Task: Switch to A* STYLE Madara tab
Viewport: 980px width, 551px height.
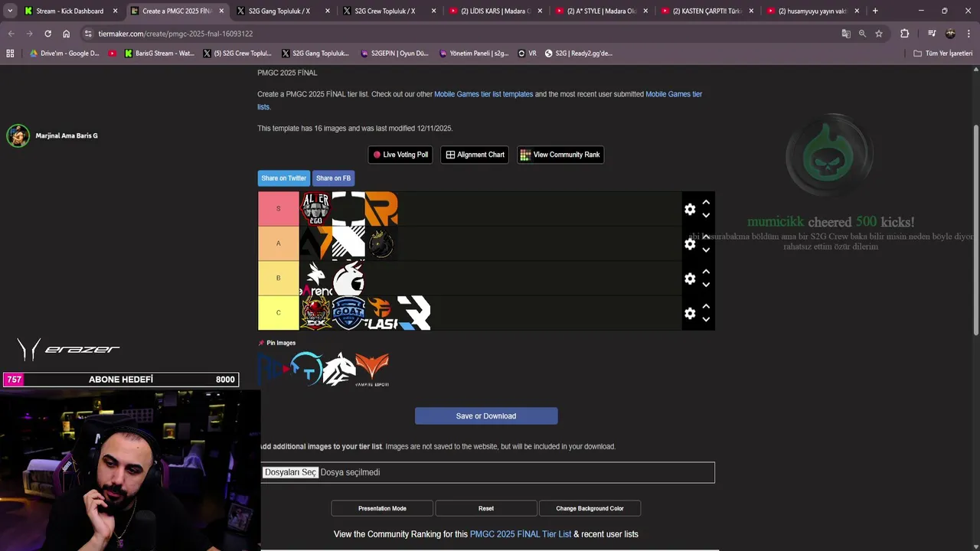Action: (602, 11)
